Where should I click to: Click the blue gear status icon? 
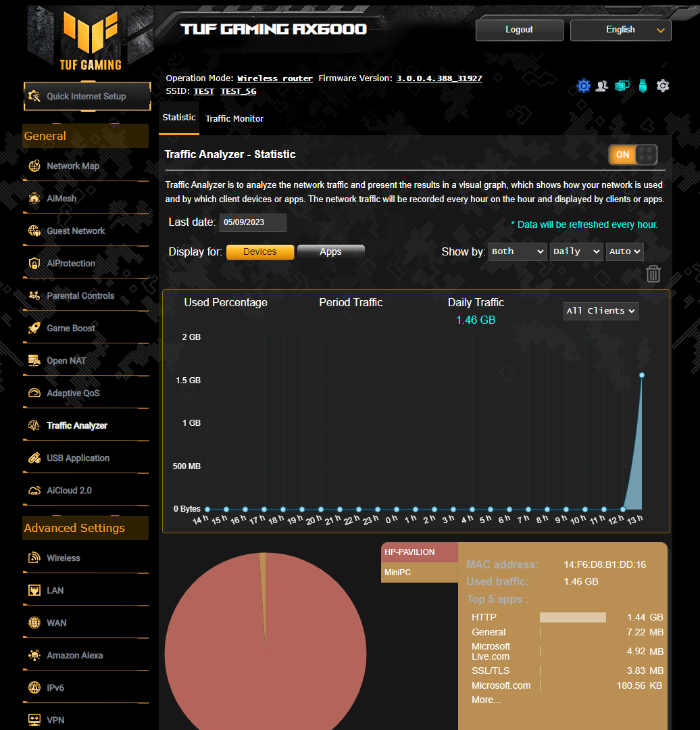(x=584, y=86)
